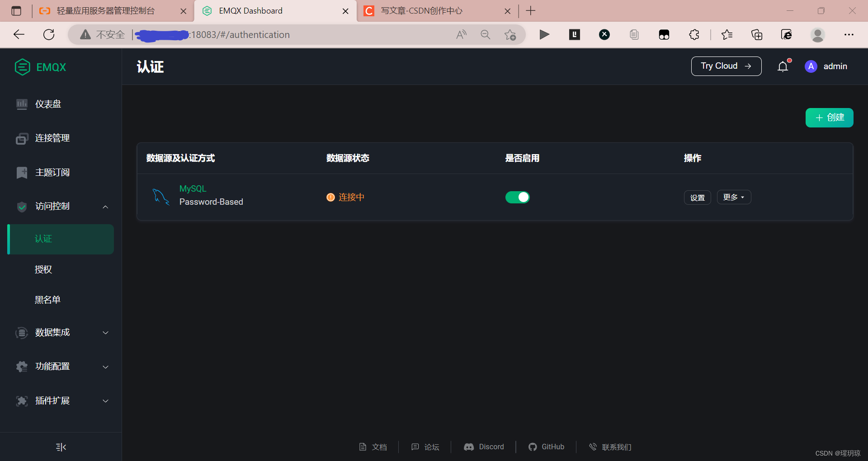868x461 pixels.
Task: Switch to the EMQX Dashboard tab
Action: tap(275, 11)
